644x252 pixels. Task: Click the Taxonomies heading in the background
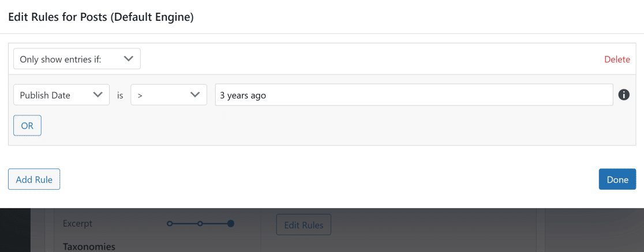(x=89, y=246)
